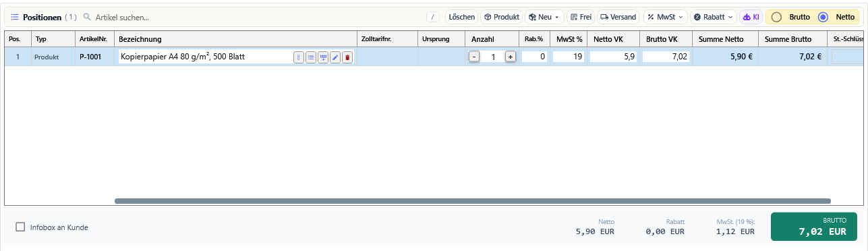Open the Neu dropdown

point(544,17)
